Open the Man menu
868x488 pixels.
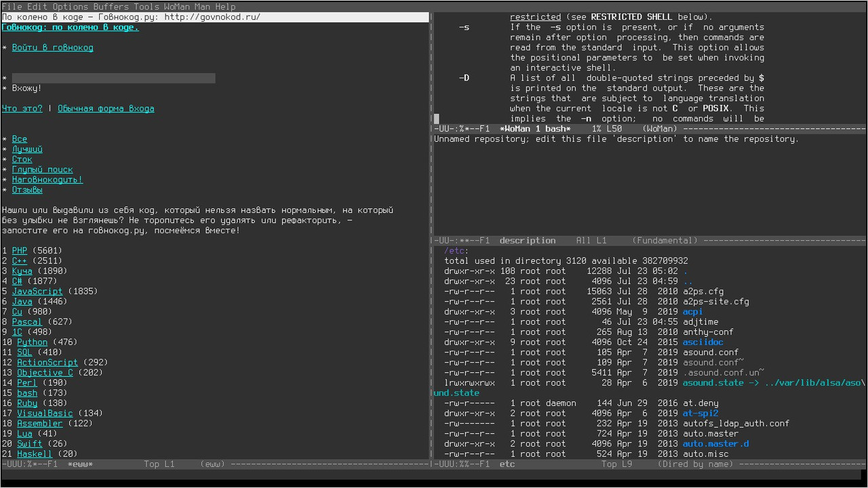(x=203, y=7)
